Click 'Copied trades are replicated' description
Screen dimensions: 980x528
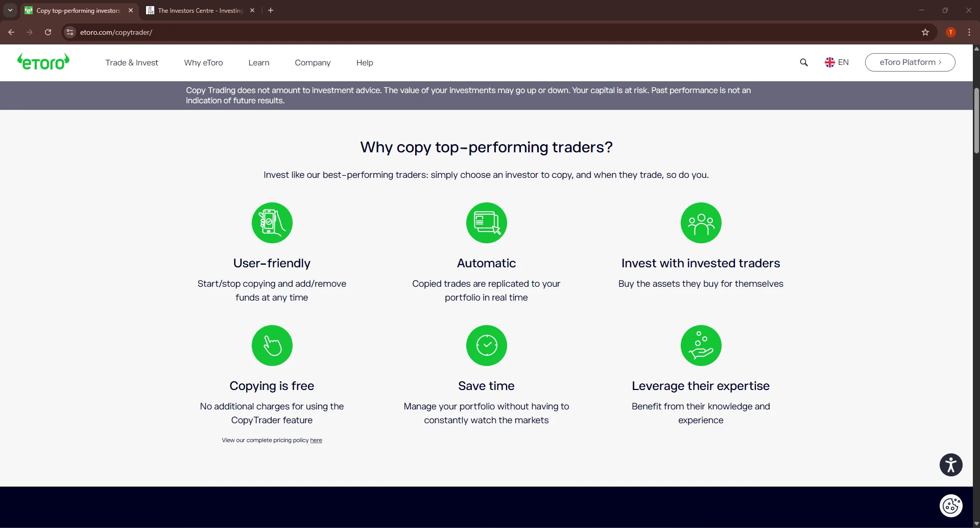[x=486, y=290]
